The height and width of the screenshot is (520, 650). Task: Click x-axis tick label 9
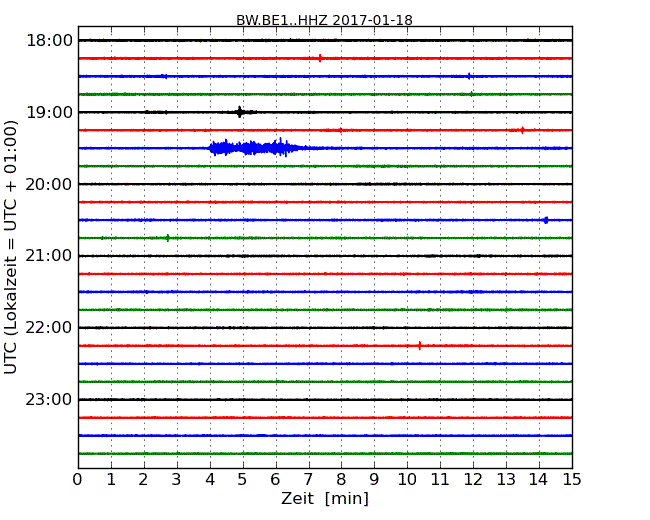pyautogui.click(x=375, y=480)
